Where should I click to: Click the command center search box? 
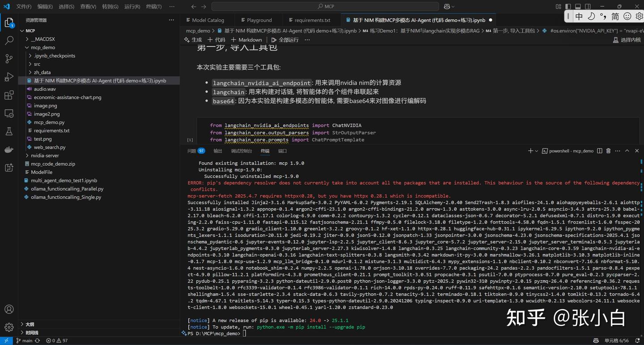click(325, 7)
